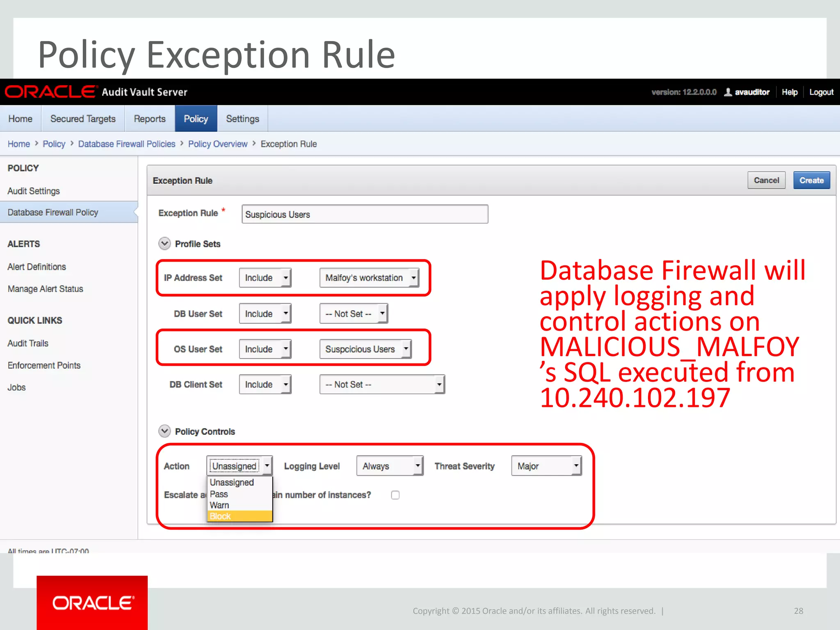The height and width of the screenshot is (630, 840).
Task: Click the Oracle Audit Vault Server logo
Action: pyautogui.click(x=96, y=92)
